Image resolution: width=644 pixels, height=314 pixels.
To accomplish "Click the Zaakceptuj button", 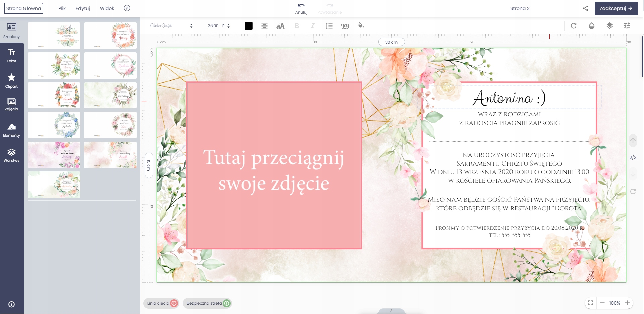I will [616, 8].
